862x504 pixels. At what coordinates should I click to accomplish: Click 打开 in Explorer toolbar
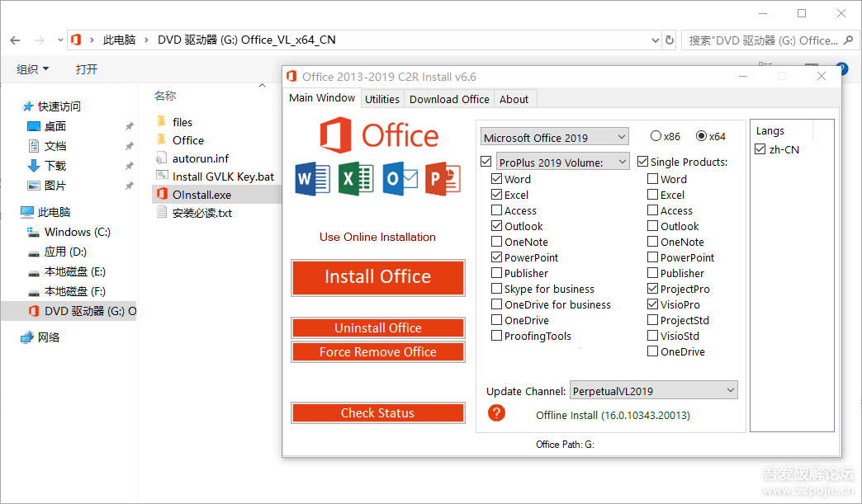coord(87,69)
